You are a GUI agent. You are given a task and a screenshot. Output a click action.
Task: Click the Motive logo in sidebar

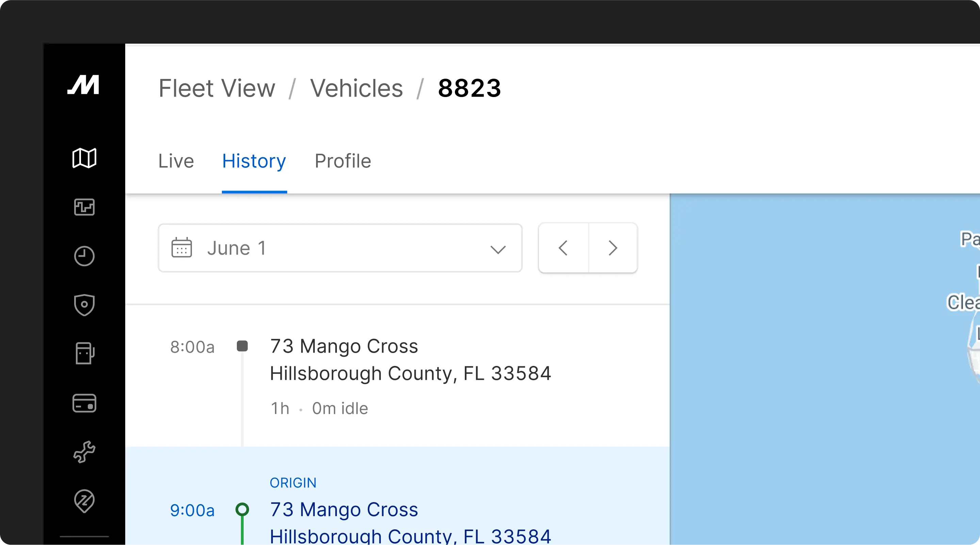pyautogui.click(x=83, y=84)
